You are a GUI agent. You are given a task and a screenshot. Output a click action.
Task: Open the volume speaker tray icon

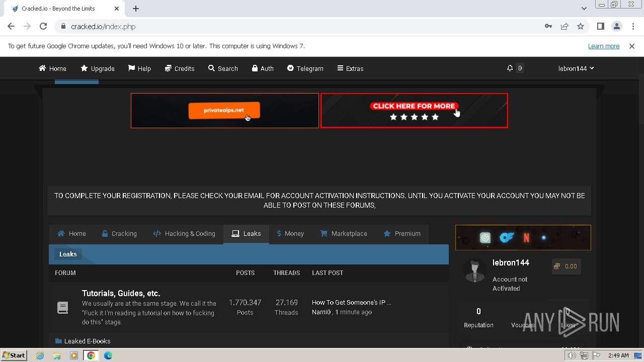coord(572,355)
